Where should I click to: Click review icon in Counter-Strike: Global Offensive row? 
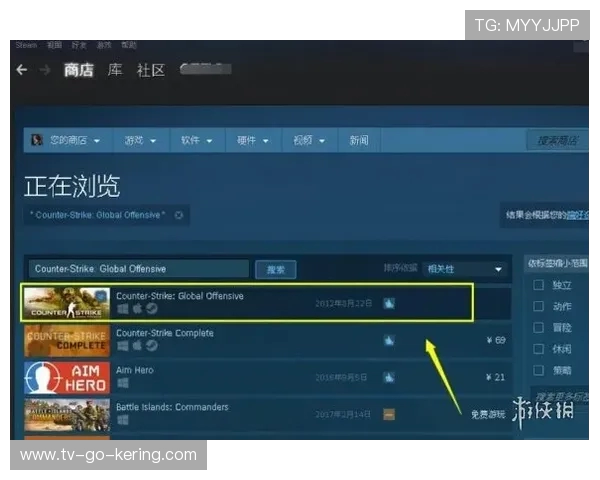click(x=389, y=304)
